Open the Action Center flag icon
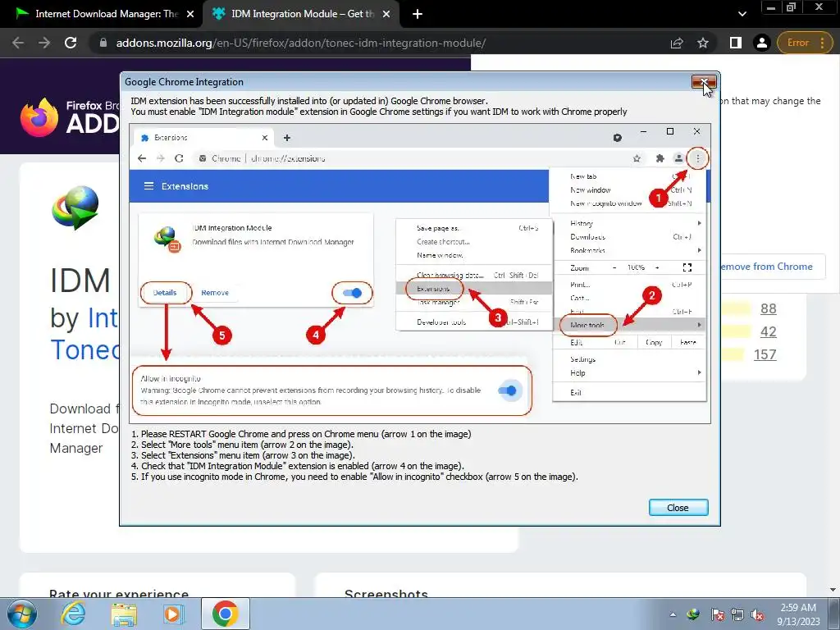 [718, 614]
